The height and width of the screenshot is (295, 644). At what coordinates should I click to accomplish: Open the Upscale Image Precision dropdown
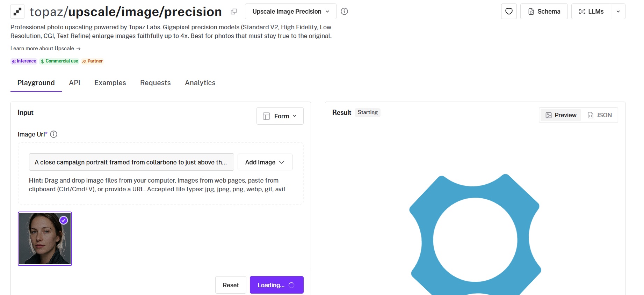coord(290,12)
